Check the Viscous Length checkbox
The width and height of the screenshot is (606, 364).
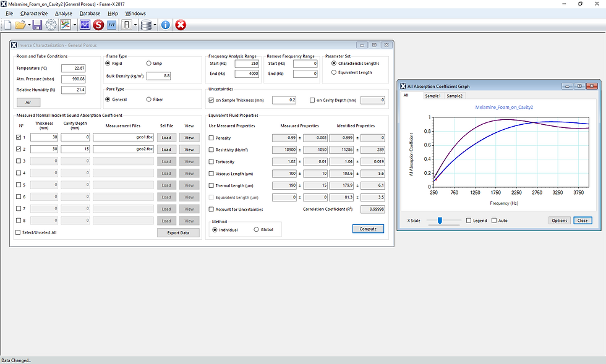click(x=211, y=174)
